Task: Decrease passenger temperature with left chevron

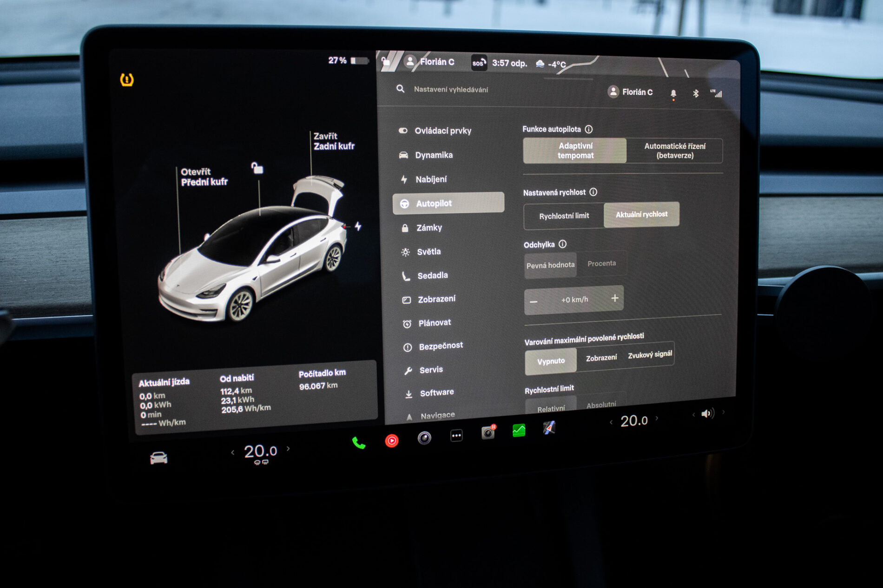Action: tap(611, 422)
